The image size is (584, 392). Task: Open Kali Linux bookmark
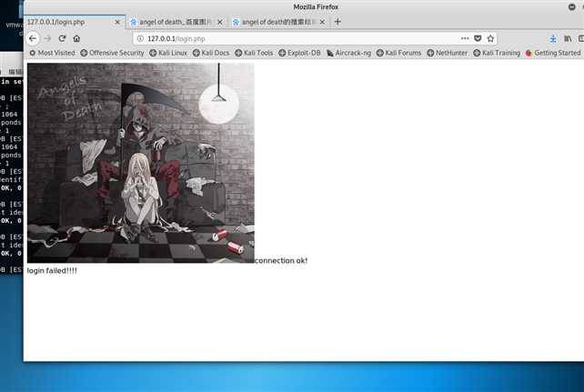tap(168, 53)
